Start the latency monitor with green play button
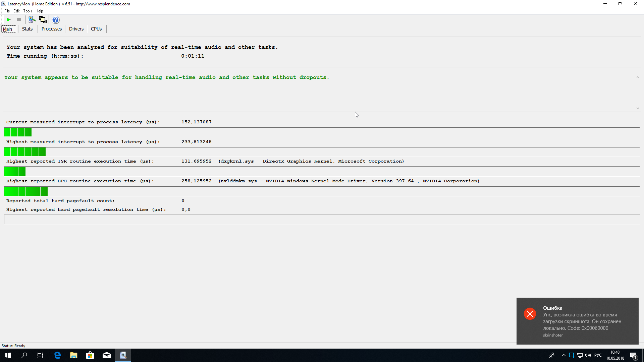Image resolution: width=644 pixels, height=362 pixels. 9,20
